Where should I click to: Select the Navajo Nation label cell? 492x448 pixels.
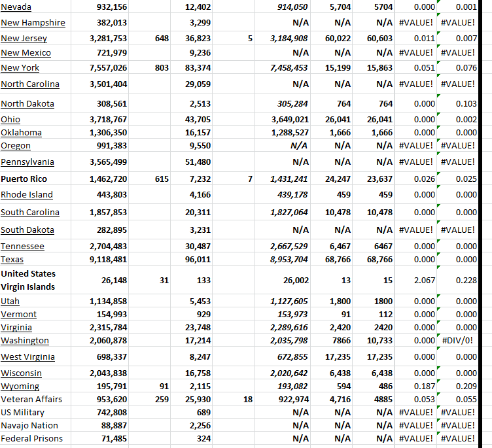[x=29, y=426]
